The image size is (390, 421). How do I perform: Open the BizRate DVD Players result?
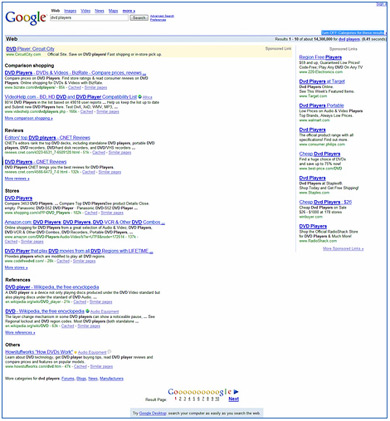(x=75, y=73)
